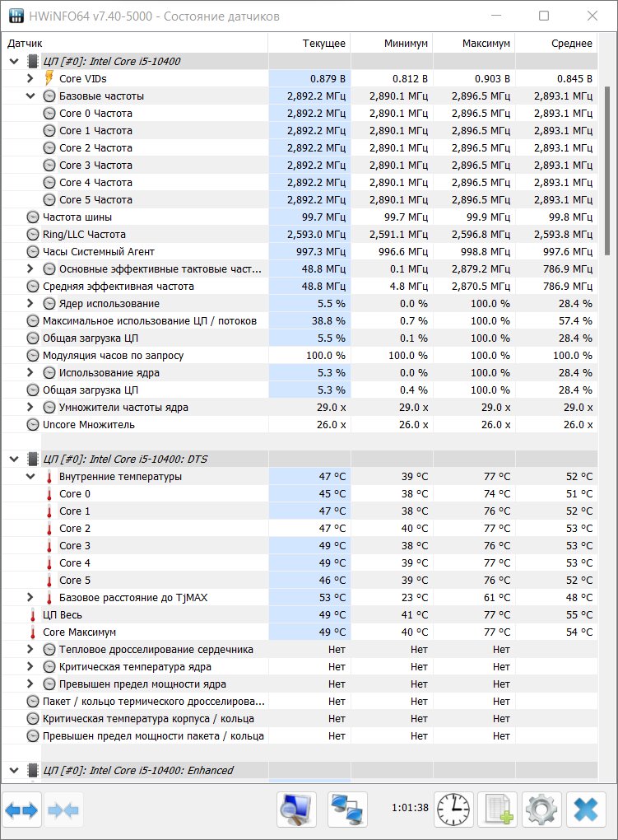Screen dimensions: 618x840
Task: Click clock icon of Часы Системный Агент
Action: 33,252
